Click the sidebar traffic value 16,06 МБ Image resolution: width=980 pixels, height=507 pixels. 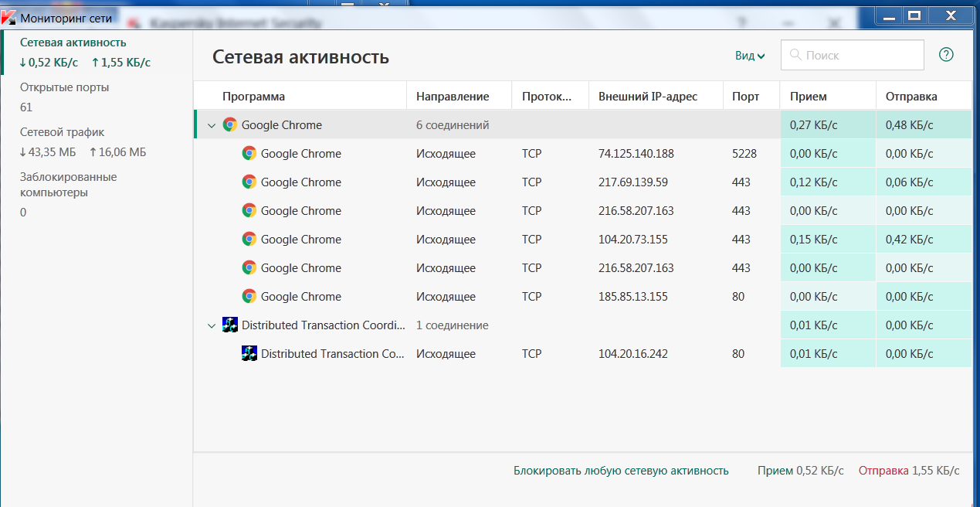coord(117,152)
